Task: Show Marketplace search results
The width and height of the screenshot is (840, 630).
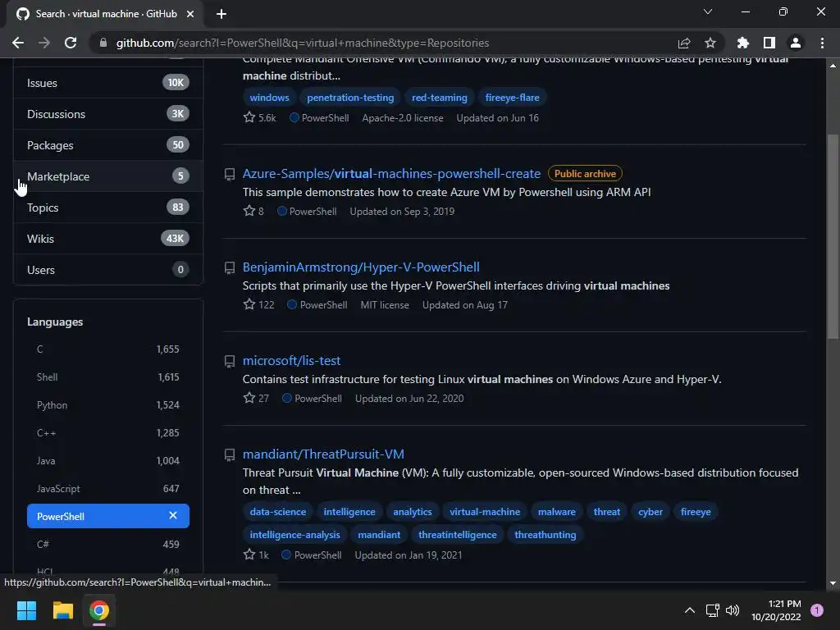Action: click(x=108, y=176)
